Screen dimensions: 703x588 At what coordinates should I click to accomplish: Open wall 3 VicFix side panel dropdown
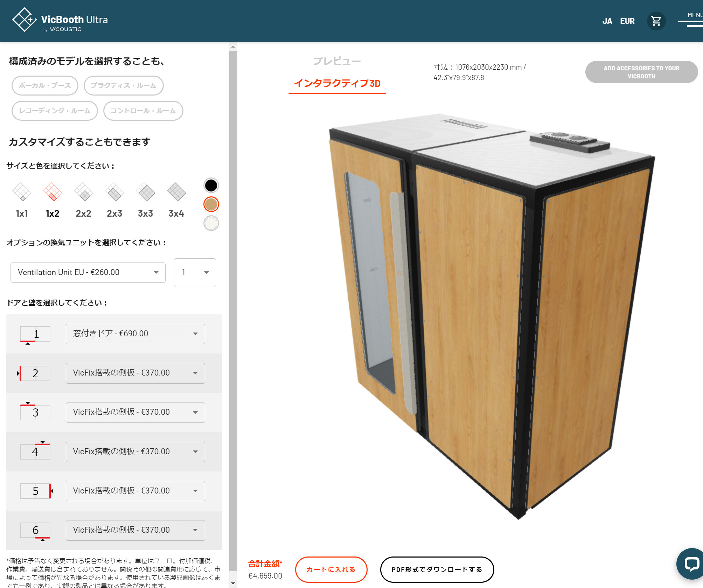(x=135, y=412)
